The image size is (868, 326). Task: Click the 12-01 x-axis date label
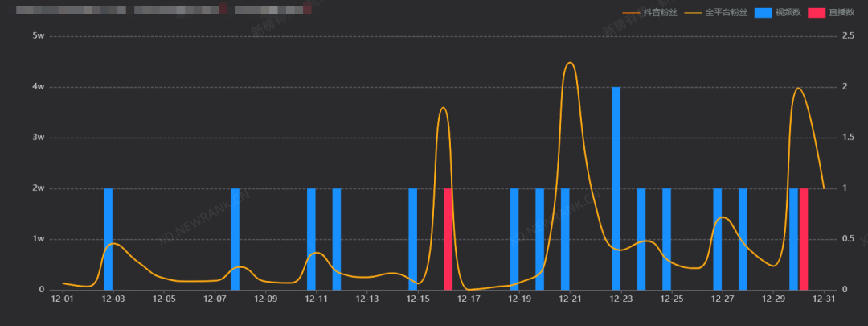point(62,299)
